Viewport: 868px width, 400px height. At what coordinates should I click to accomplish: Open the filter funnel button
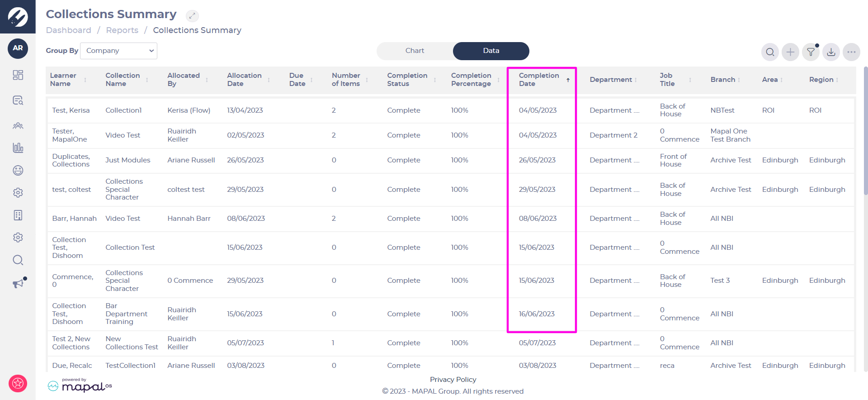[811, 52]
